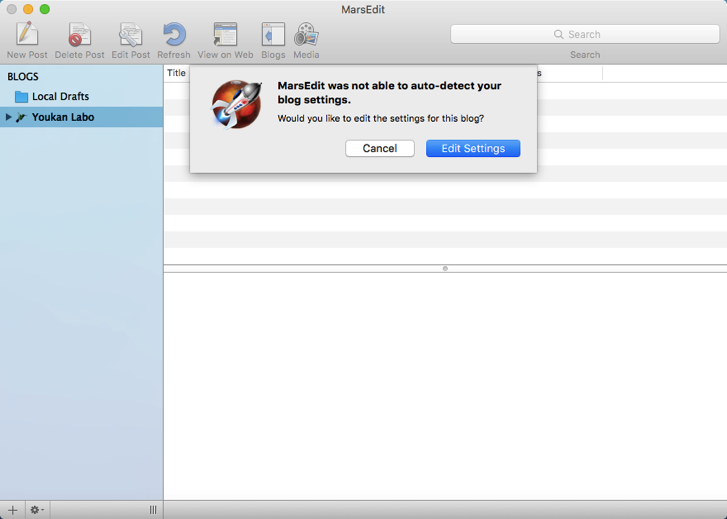
Task: Open the Edit Post tool
Action: (x=131, y=36)
